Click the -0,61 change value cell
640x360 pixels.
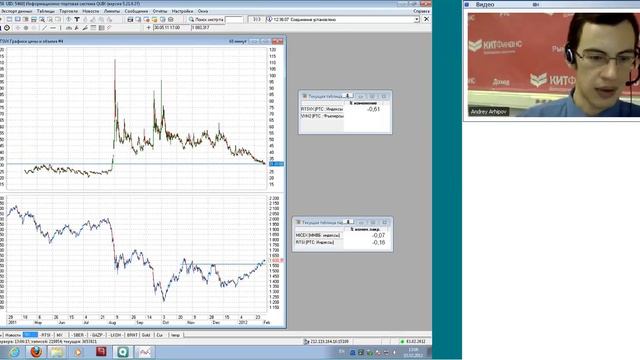coord(373,109)
